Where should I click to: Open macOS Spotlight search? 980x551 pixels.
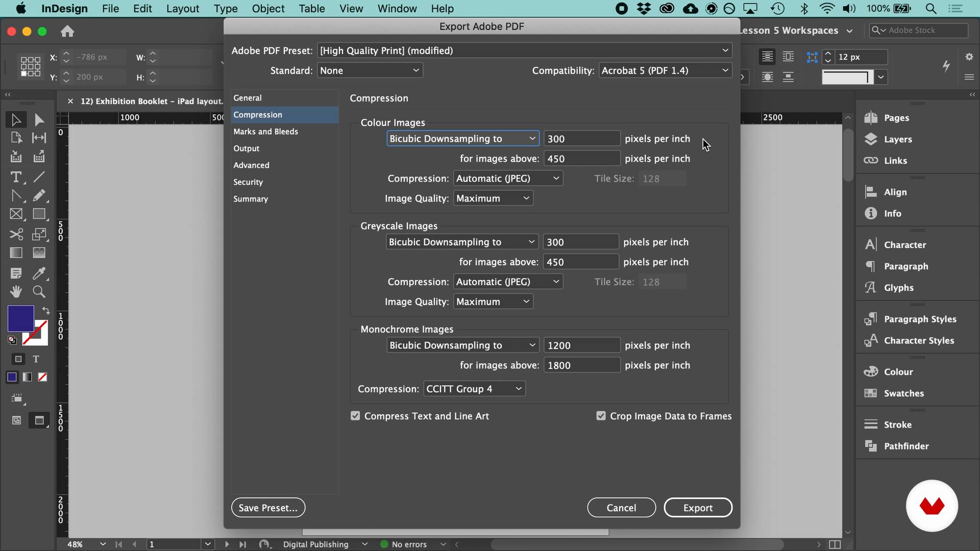pyautogui.click(x=931, y=9)
